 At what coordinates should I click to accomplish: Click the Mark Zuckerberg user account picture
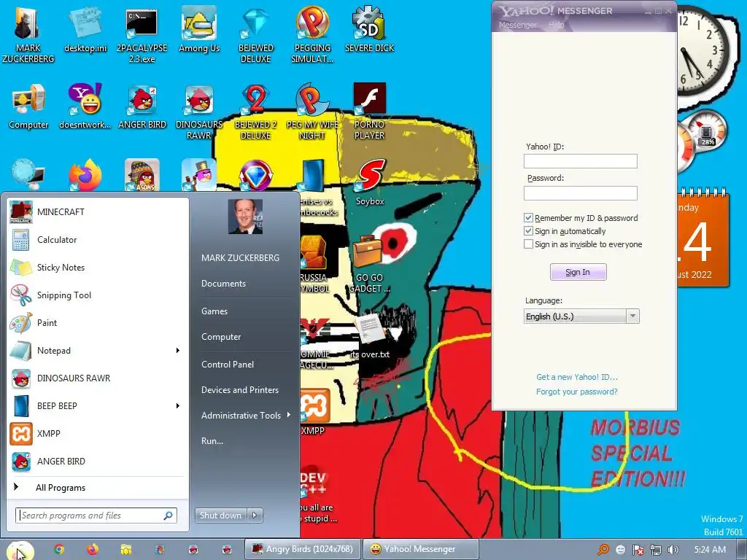245,217
